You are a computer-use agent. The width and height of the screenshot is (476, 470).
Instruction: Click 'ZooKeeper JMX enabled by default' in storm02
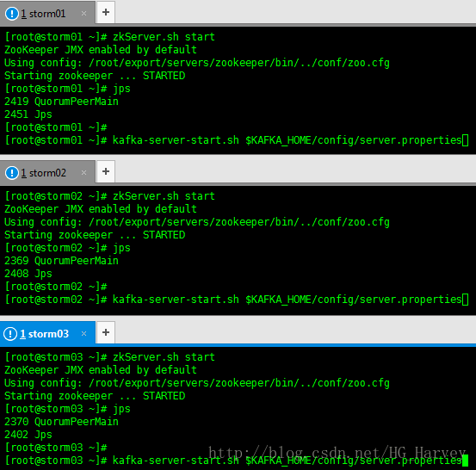tap(101, 209)
